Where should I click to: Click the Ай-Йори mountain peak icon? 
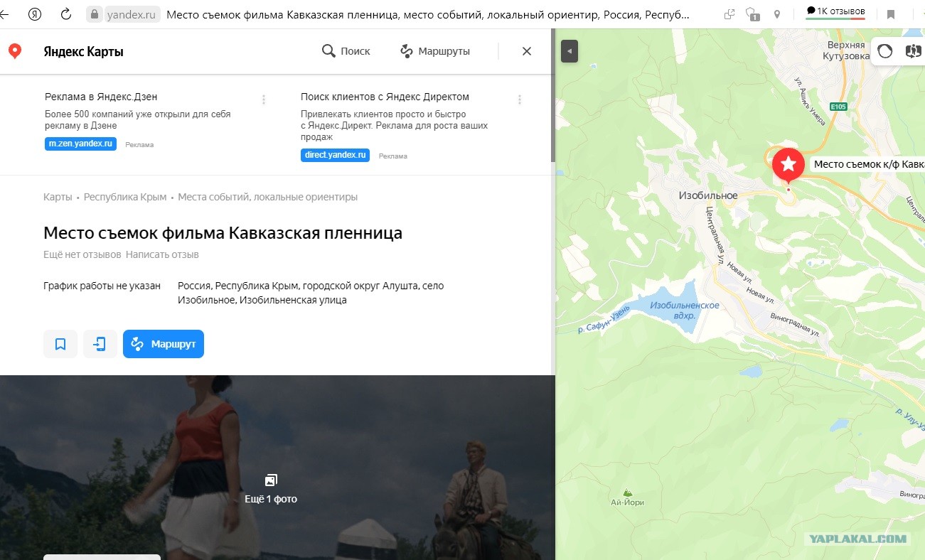626,492
